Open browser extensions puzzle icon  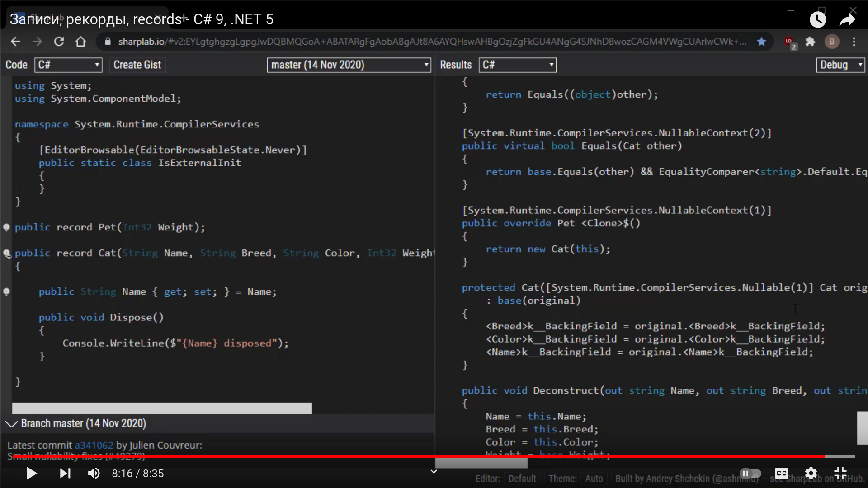coord(810,42)
